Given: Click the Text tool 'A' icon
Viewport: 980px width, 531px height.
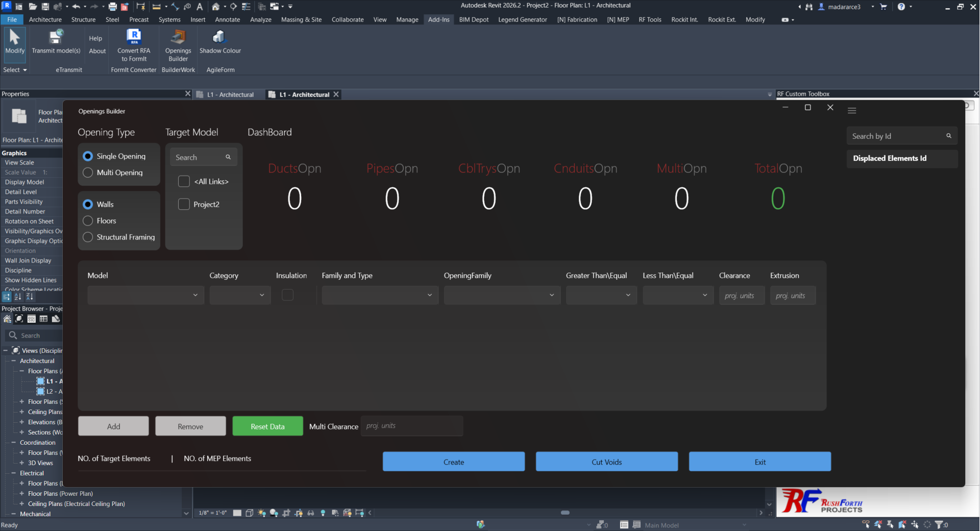Looking at the screenshot, I should [200, 7].
